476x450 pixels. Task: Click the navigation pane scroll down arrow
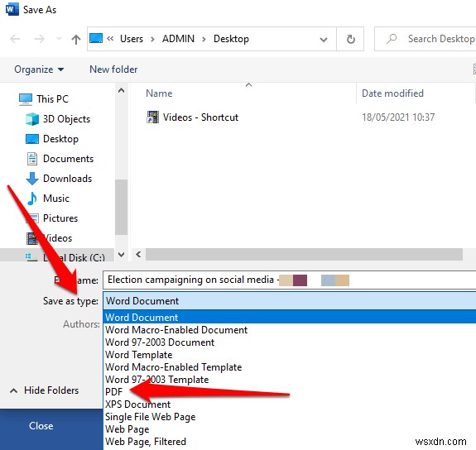click(x=121, y=255)
